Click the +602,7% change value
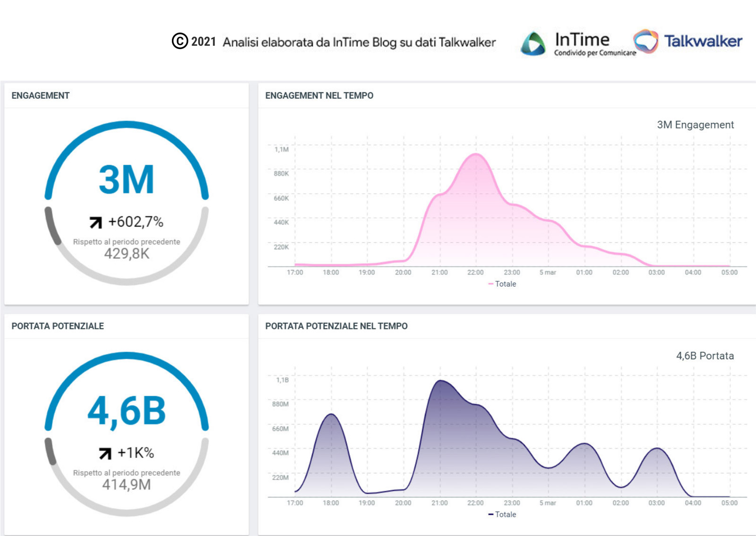 (136, 222)
